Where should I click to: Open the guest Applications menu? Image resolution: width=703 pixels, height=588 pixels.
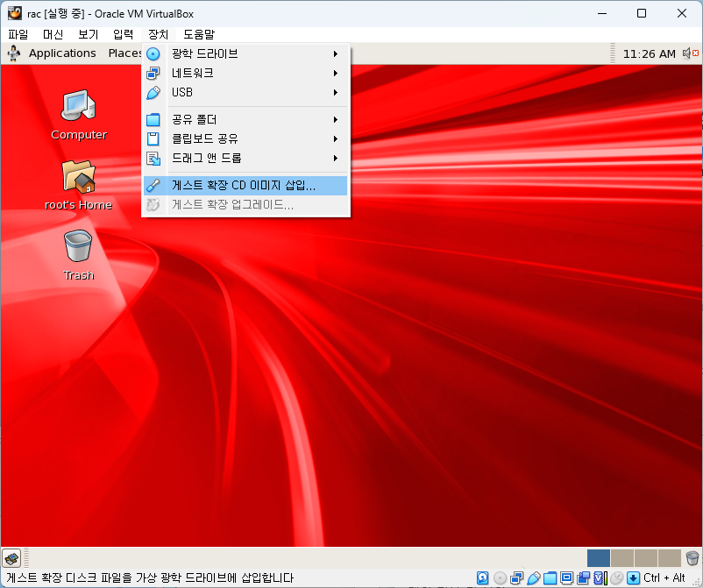(x=62, y=53)
